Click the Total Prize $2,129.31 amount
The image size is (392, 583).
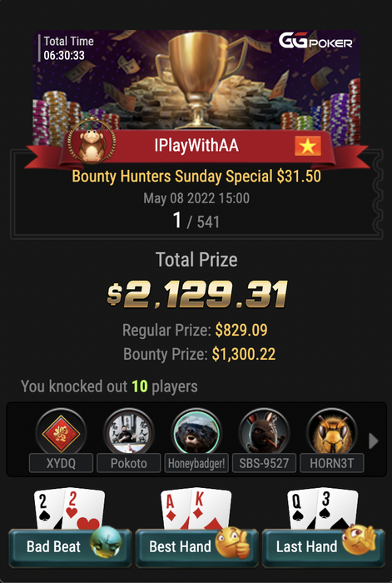[x=197, y=295]
